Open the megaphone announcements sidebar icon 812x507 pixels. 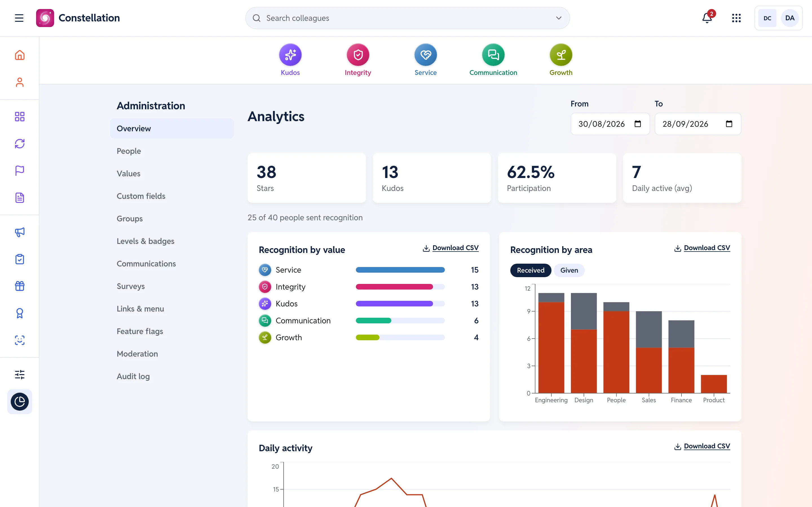(x=20, y=232)
